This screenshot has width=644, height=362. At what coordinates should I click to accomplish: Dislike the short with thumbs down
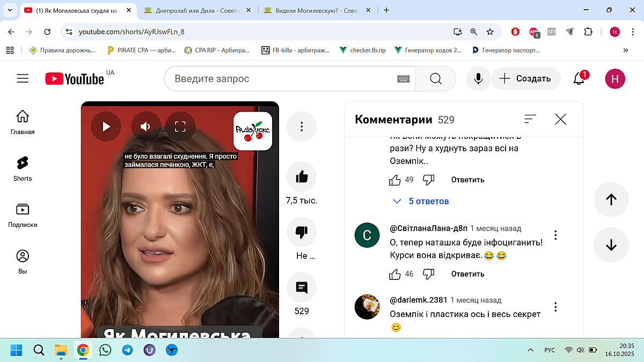302,232
